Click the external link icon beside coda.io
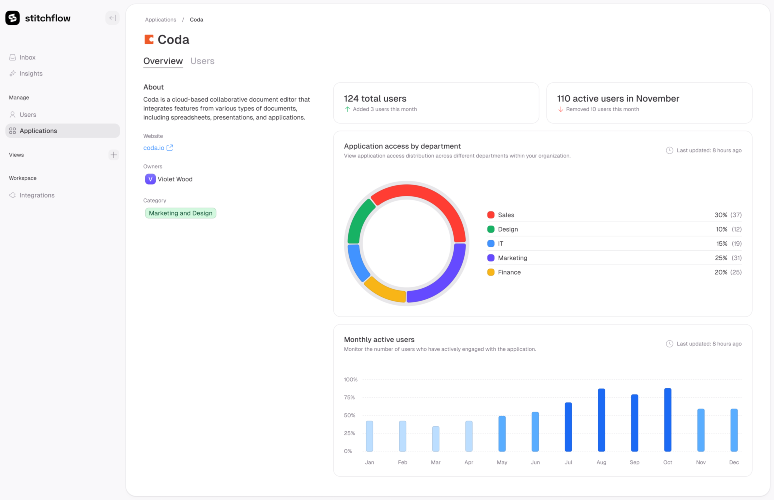 [170, 148]
